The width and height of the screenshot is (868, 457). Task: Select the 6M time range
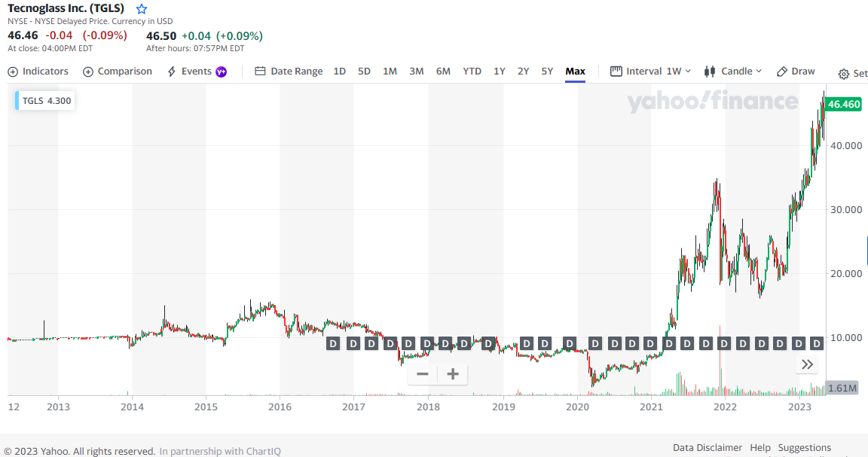point(443,72)
